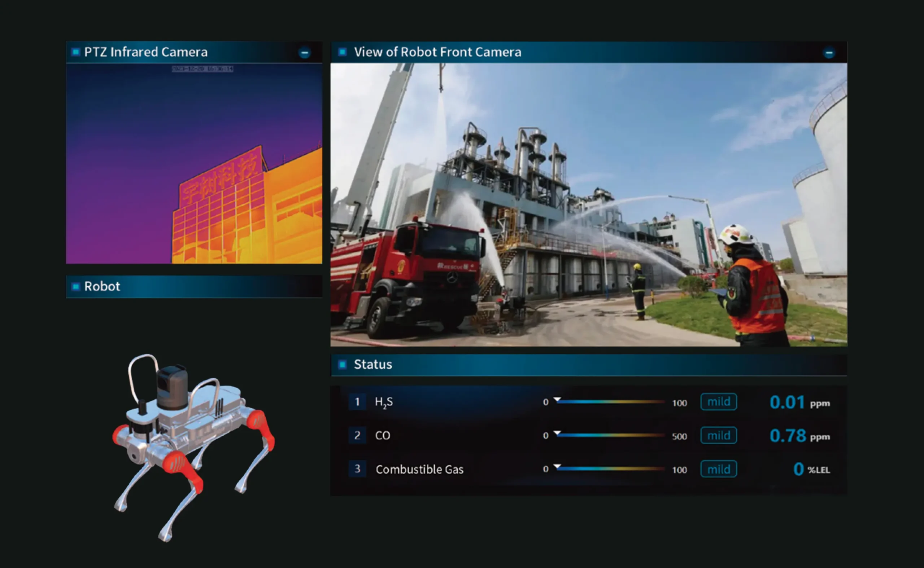Collapse the Robot Front Camera view panel
The width and height of the screenshot is (924, 568).
829,53
